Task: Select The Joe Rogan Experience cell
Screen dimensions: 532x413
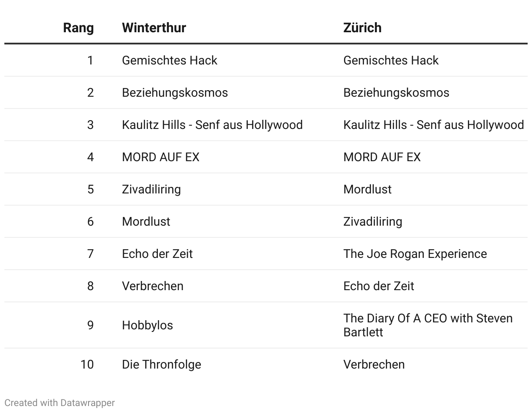Action: (415, 254)
